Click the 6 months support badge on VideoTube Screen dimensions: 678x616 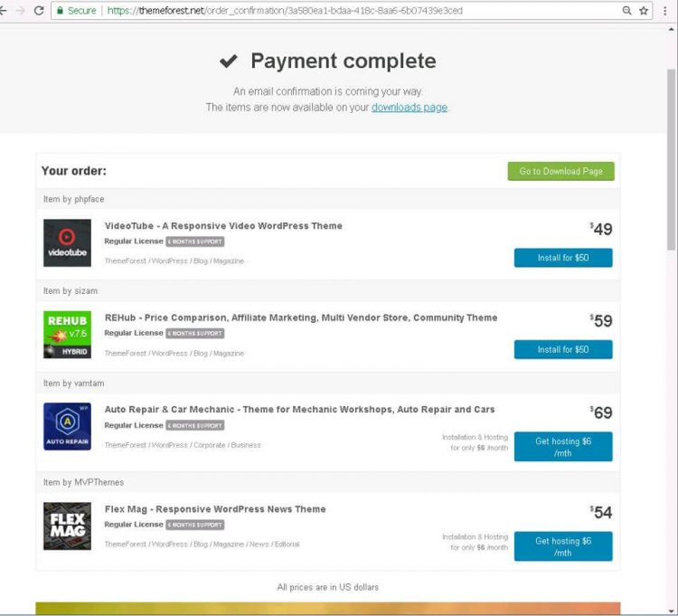(195, 242)
